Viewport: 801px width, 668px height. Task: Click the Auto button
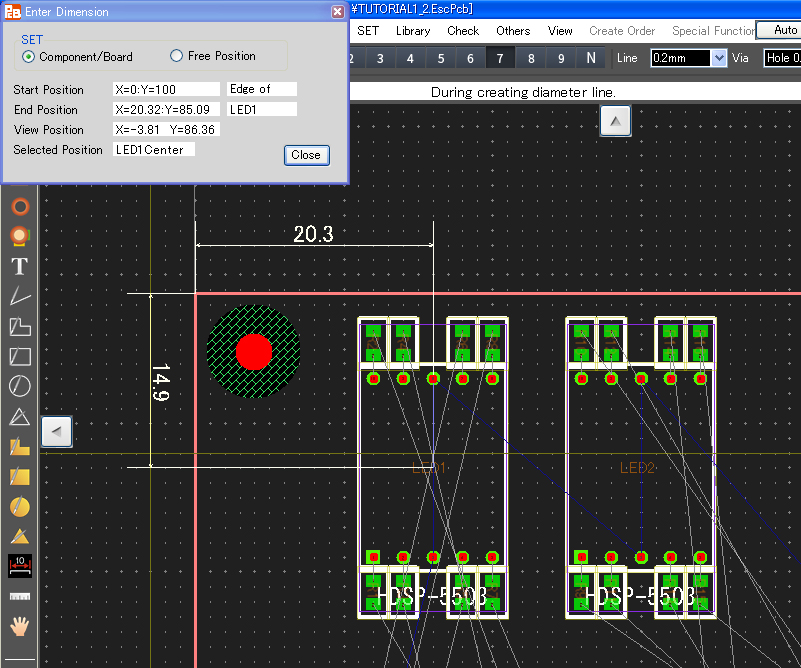(x=779, y=30)
